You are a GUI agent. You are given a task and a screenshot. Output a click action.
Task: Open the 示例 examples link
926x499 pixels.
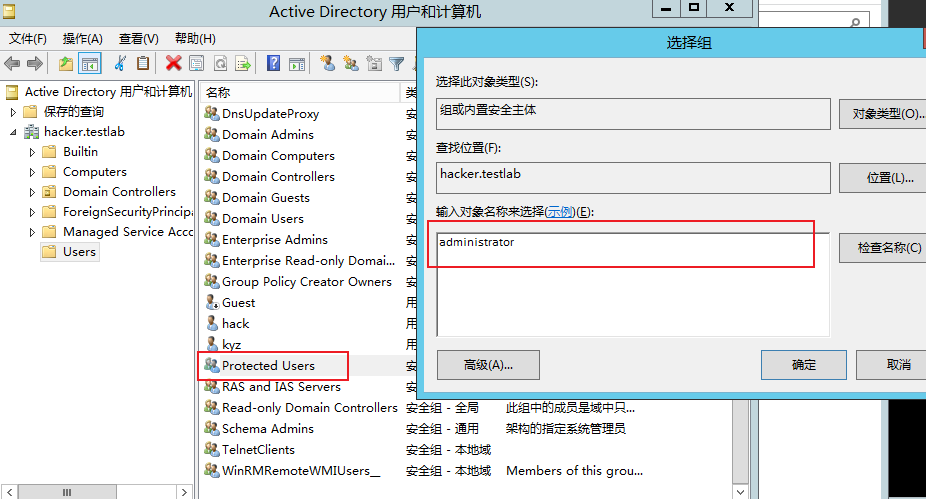[560, 212]
